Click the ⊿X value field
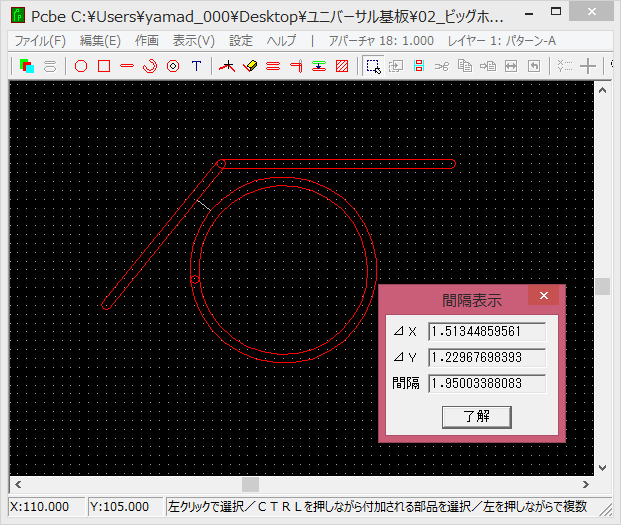 (x=487, y=331)
